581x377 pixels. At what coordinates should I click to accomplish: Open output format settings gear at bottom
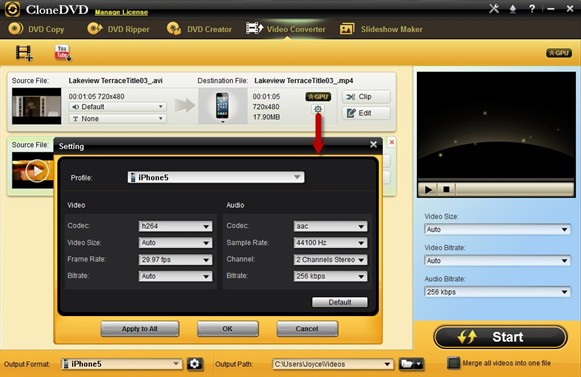[195, 364]
